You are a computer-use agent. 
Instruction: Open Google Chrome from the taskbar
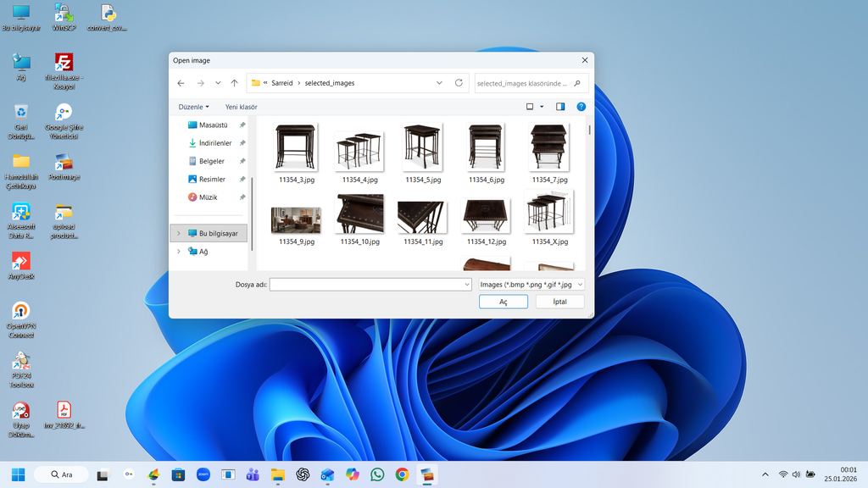402,474
